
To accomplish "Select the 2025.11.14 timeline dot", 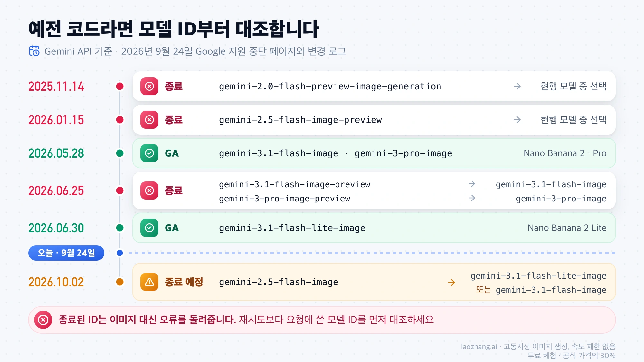I will coord(120,86).
